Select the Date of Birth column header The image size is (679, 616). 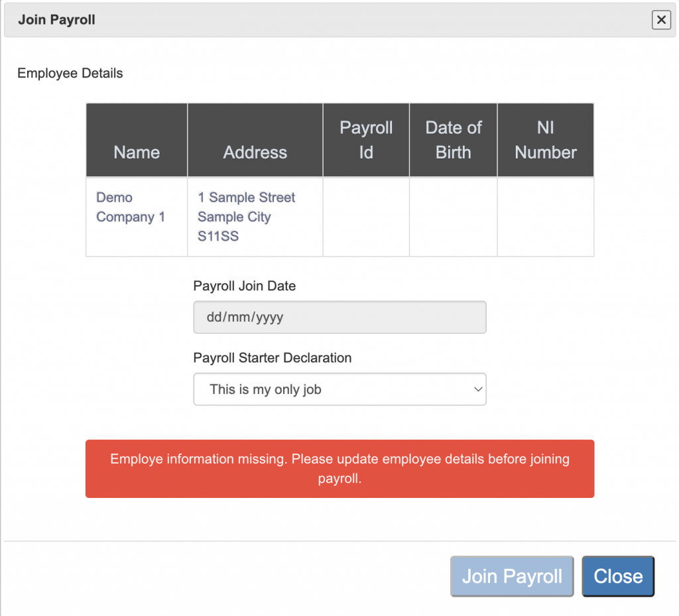click(x=454, y=140)
